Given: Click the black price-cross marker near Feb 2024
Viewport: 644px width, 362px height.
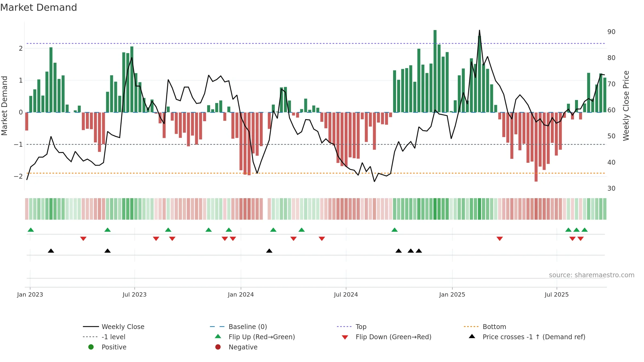Looking at the screenshot, I should (x=269, y=250).
